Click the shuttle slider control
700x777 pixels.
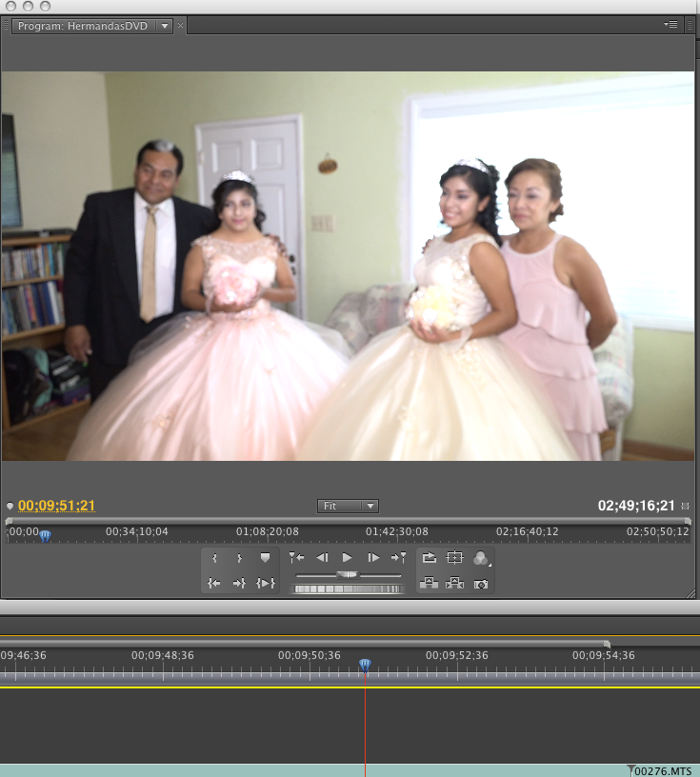coord(348,575)
